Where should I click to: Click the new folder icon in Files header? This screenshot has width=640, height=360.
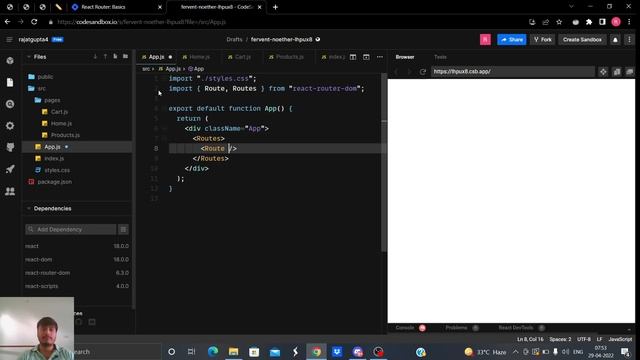125,57
